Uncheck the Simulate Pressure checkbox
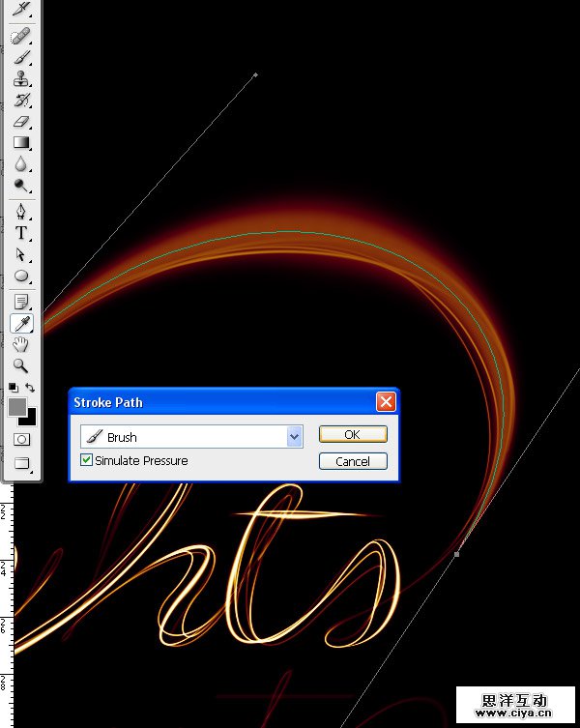580x728 pixels. (x=87, y=461)
